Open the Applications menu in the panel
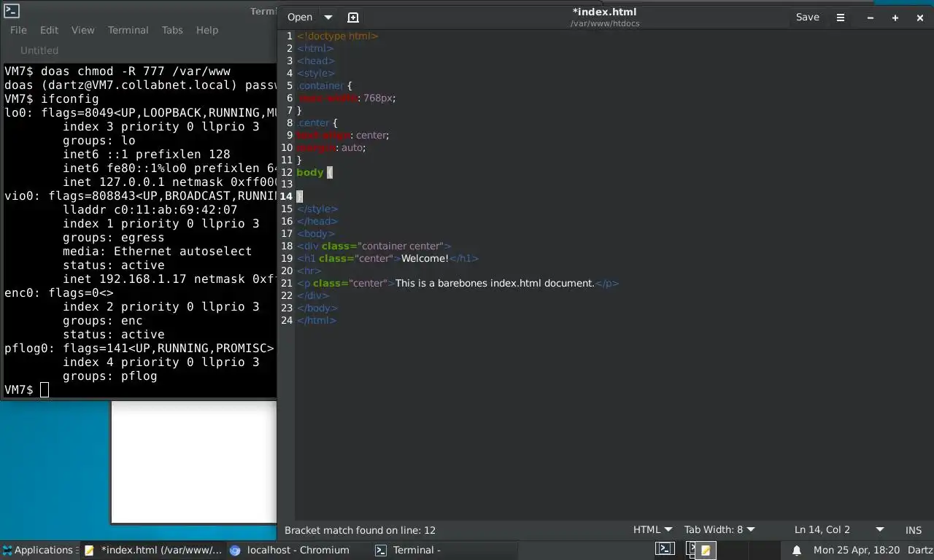 (39, 550)
